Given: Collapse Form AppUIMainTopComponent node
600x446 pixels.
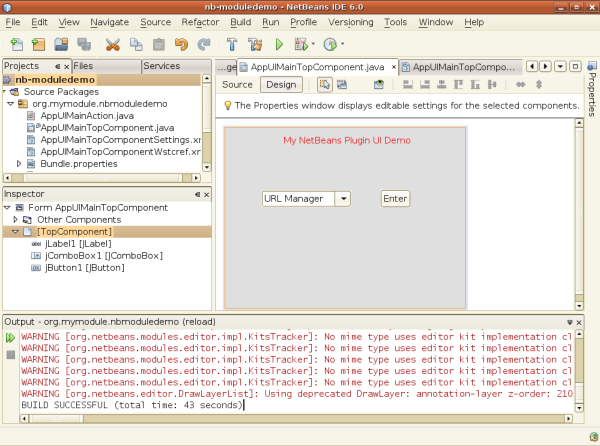Looking at the screenshot, I should [x=7, y=208].
